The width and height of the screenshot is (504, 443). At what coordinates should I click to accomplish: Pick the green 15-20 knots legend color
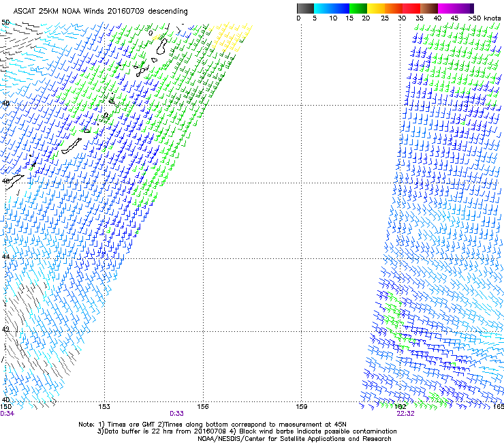tap(358, 8)
